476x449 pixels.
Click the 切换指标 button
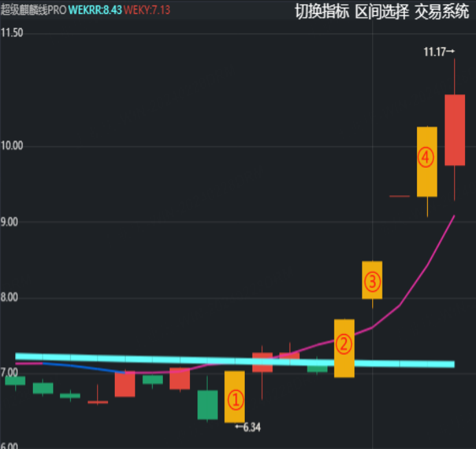tap(322, 12)
